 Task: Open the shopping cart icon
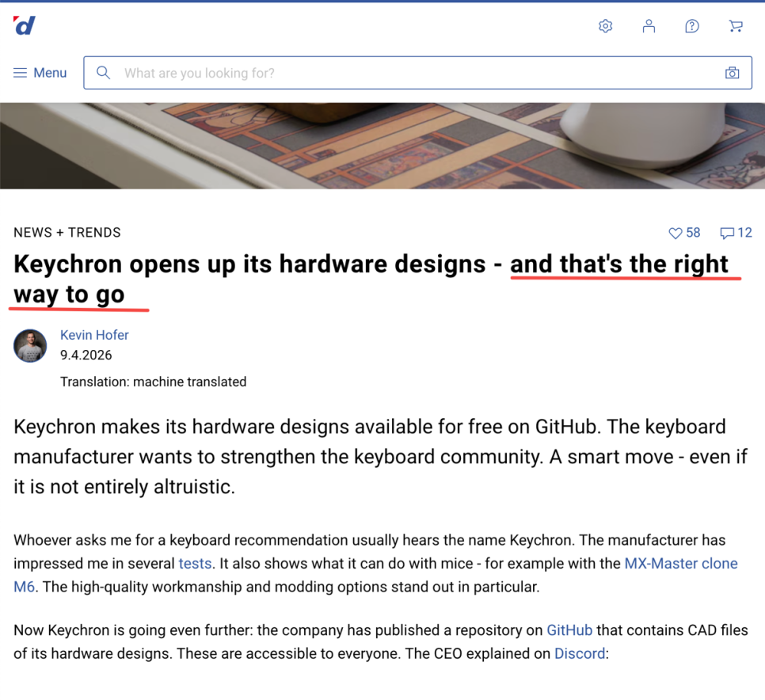(x=736, y=26)
